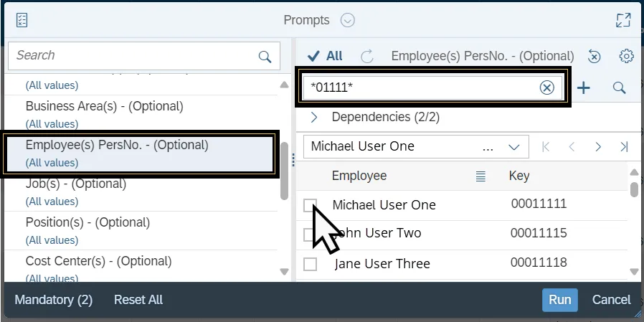Click the prompts list icon at top left
Viewport: 644px width, 322px height.
(x=22, y=20)
